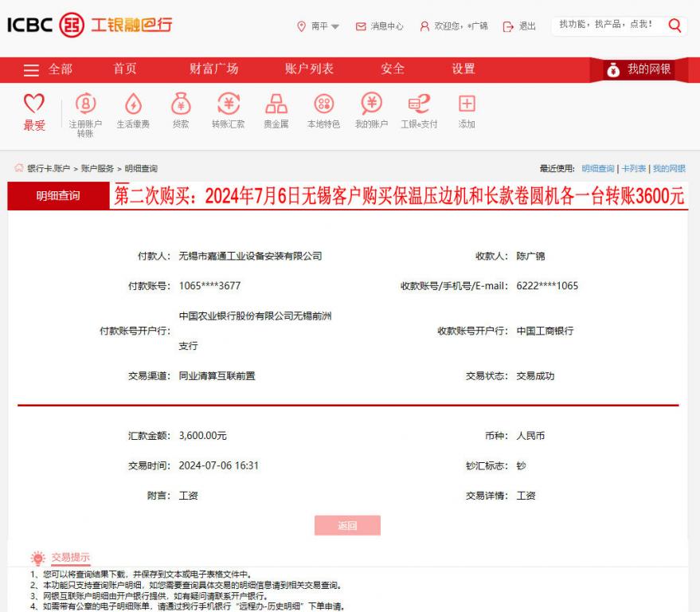Click the ICBC 工银融e行 logo

88,25
